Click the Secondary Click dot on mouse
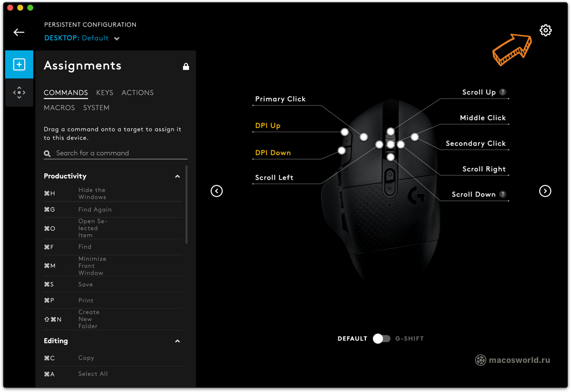Image resolution: width=571 pixels, height=392 pixels. 414,137
